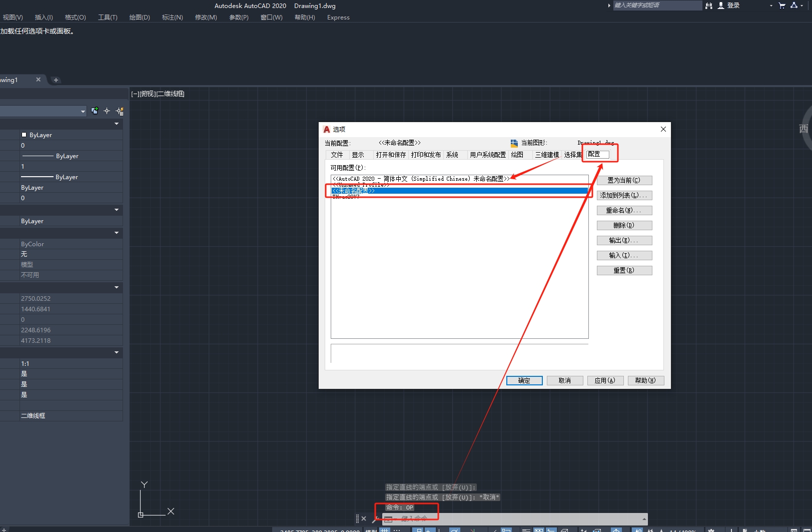Select the AutoCAD 2020 简体中文 profile entry
The height and width of the screenshot is (532, 812).
click(x=420, y=179)
